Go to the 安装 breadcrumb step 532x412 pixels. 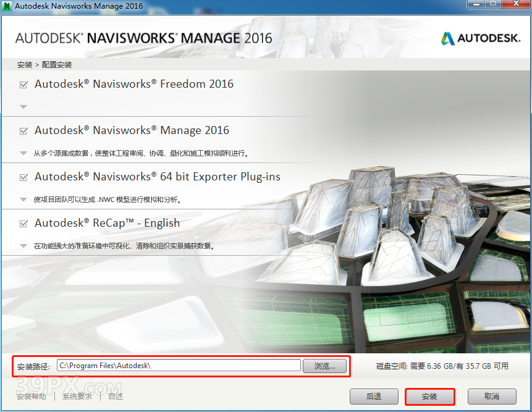[25, 65]
